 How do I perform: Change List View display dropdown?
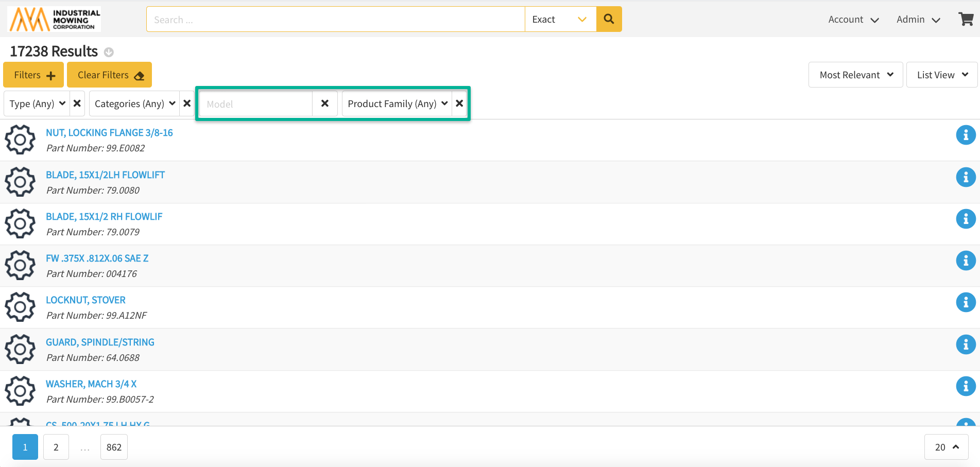[941, 75]
